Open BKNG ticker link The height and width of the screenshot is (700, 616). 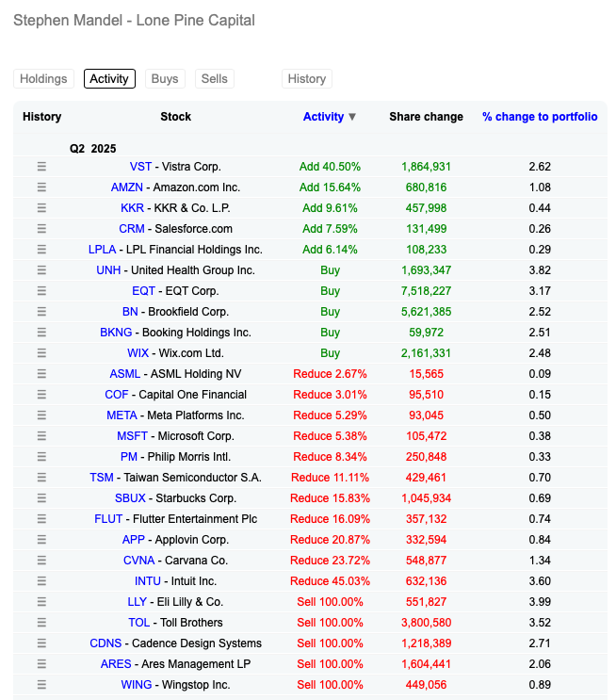(x=116, y=333)
